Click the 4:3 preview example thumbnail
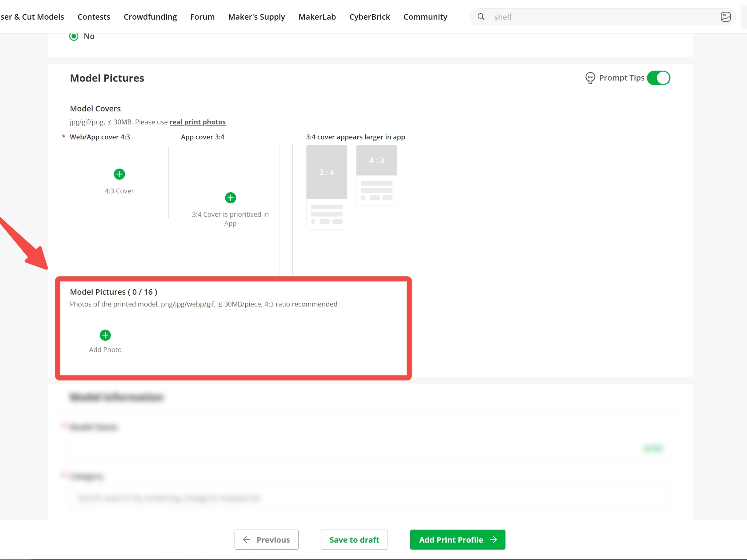747x560 pixels. [x=377, y=175]
